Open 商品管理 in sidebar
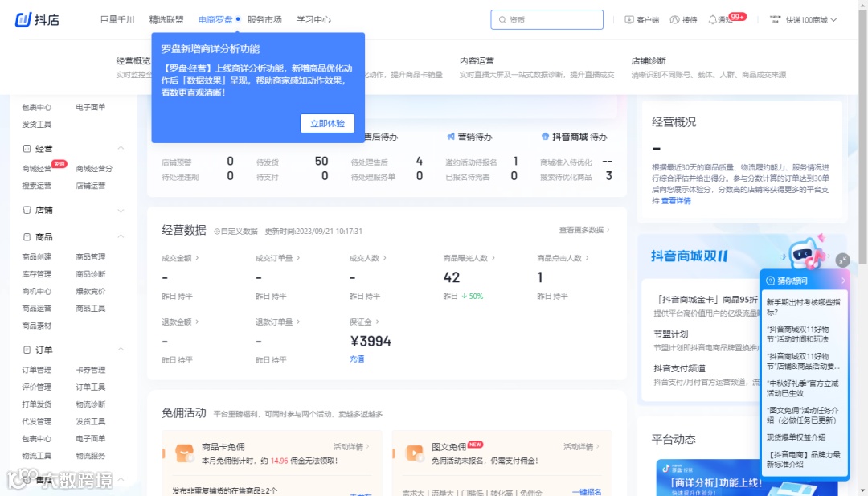 (91, 257)
